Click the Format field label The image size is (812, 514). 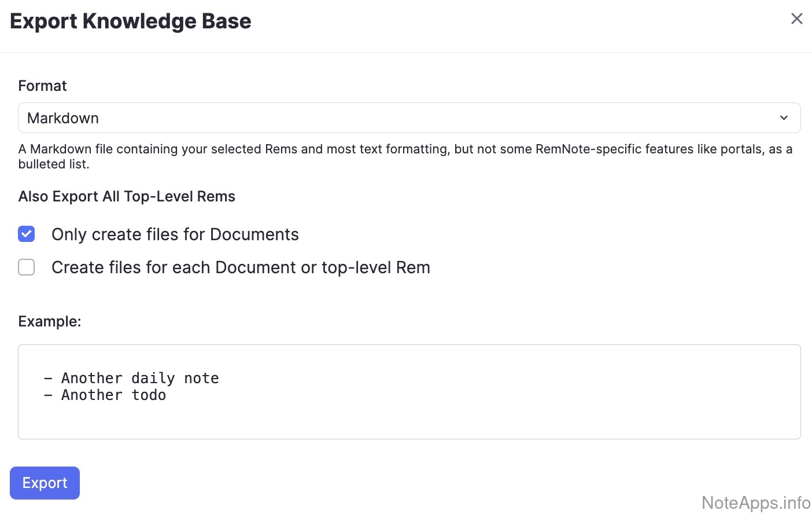tap(42, 86)
